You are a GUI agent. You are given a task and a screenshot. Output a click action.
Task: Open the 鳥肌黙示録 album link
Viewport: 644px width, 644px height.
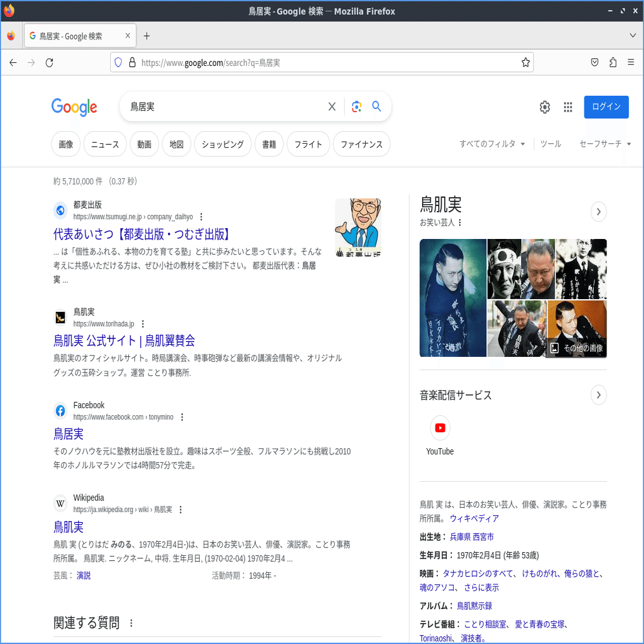coord(474,606)
